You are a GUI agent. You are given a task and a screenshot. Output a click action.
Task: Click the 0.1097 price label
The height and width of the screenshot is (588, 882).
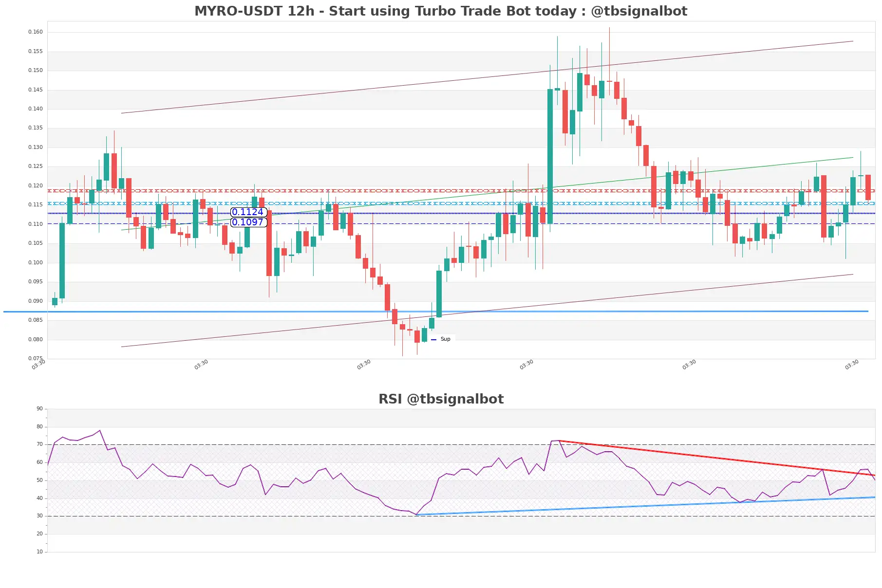tap(248, 222)
